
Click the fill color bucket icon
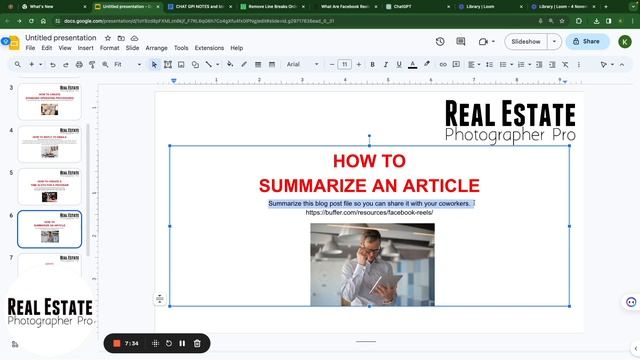pos(230,64)
